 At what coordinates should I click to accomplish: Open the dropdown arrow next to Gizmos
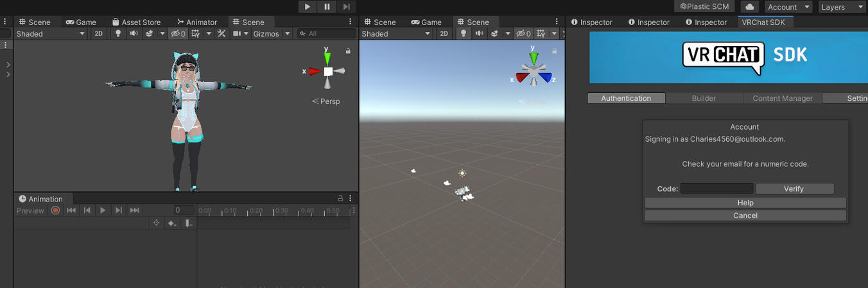(287, 33)
